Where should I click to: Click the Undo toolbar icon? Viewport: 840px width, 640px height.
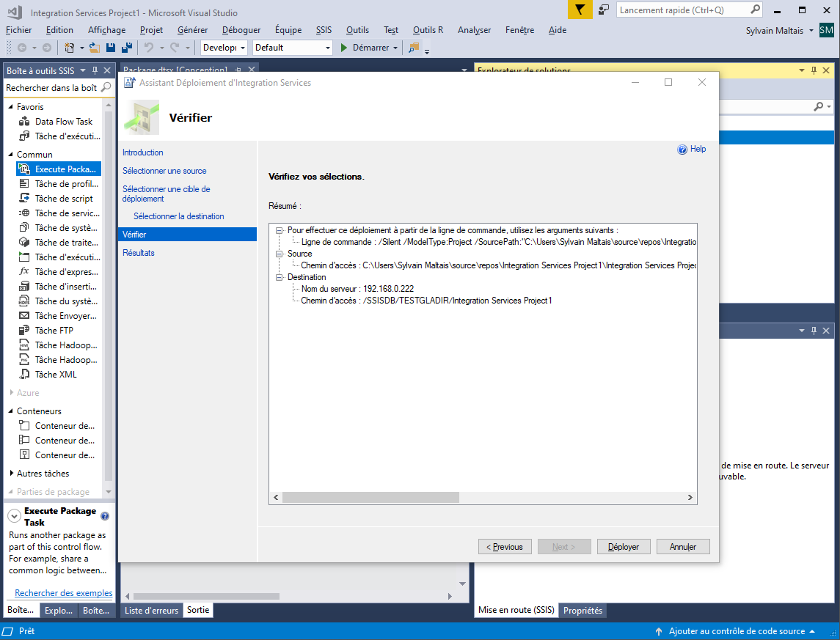pyautogui.click(x=149, y=48)
